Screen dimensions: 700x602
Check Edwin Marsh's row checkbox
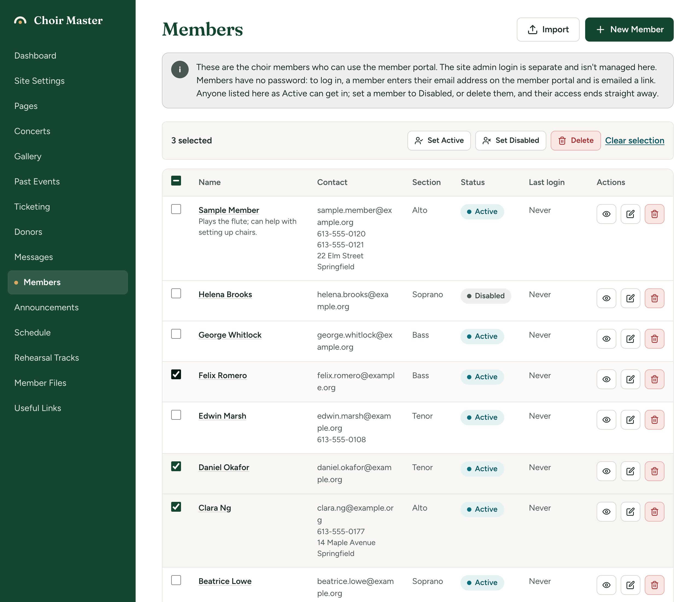(x=176, y=415)
